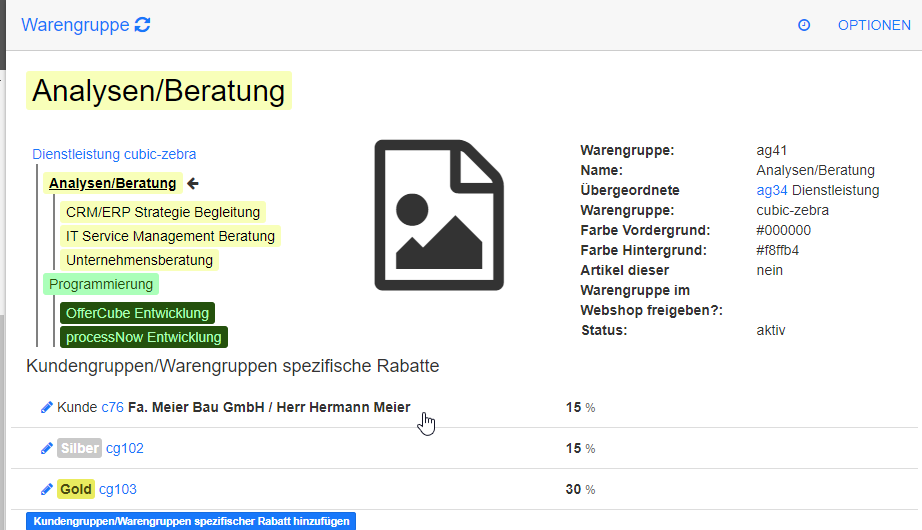Open the OPTIONEN menu

(874, 25)
